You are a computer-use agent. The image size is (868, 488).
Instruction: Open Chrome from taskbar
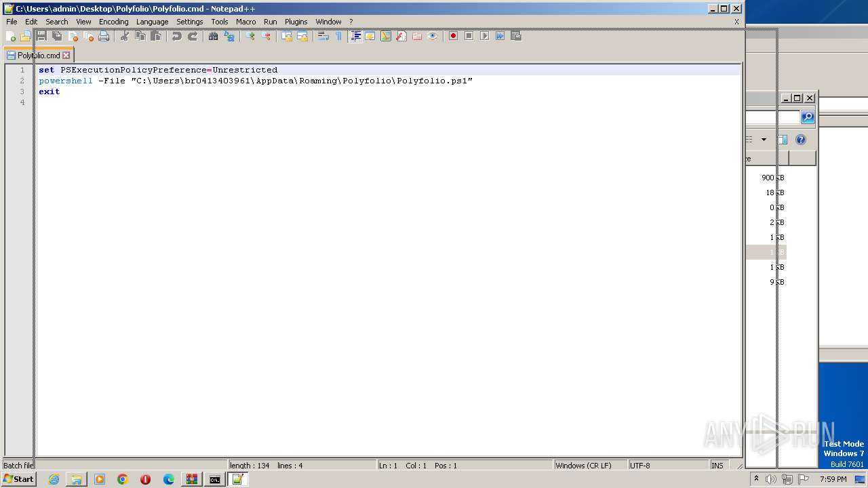click(122, 479)
